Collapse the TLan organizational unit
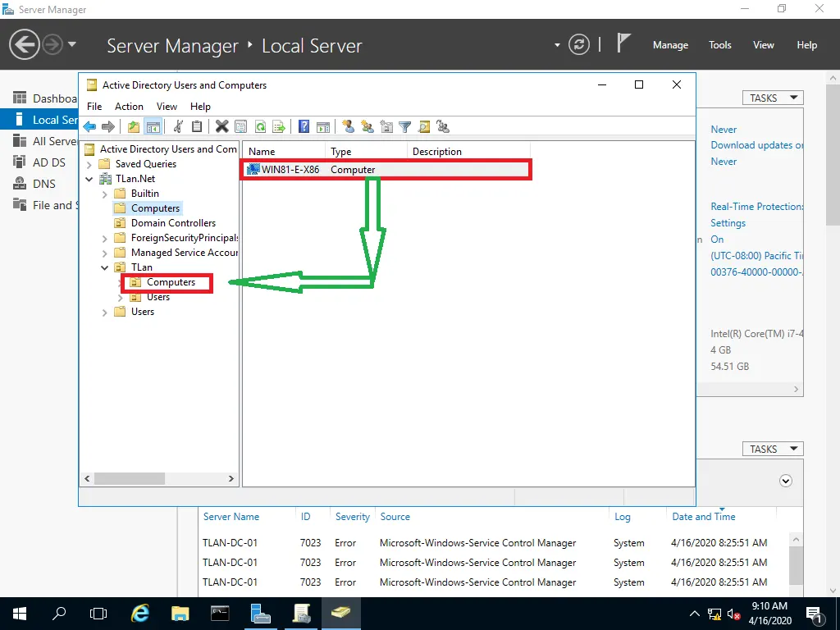This screenshot has width=840, height=630. click(105, 267)
